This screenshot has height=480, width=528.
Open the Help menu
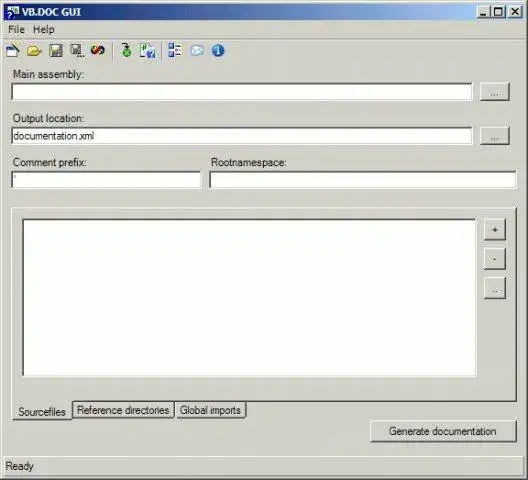(x=44, y=30)
